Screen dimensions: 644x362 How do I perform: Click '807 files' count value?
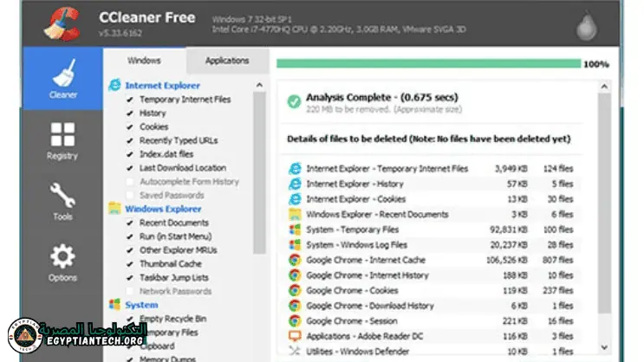pyautogui.click(x=557, y=260)
